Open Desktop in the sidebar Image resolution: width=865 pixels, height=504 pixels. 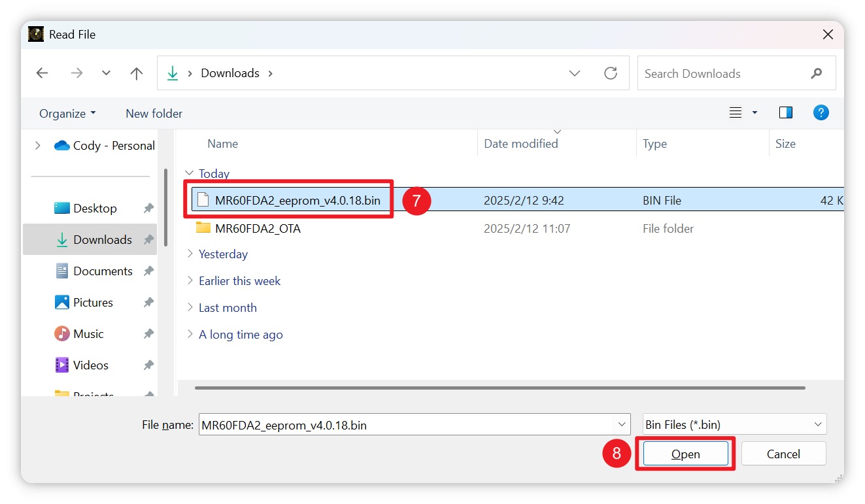click(x=95, y=208)
